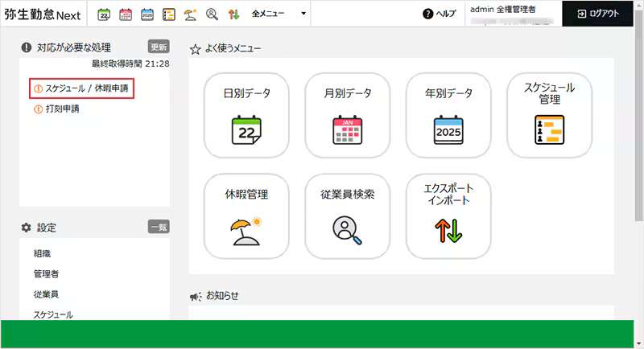Select 管理者 in the settings list
Image resolution: width=644 pixels, height=349 pixels.
click(x=46, y=274)
